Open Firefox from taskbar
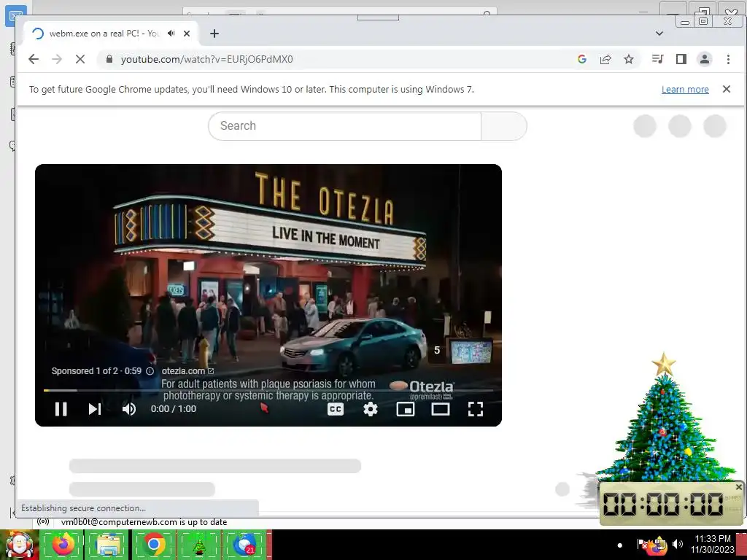Image resolution: width=747 pixels, height=560 pixels. [x=63, y=544]
